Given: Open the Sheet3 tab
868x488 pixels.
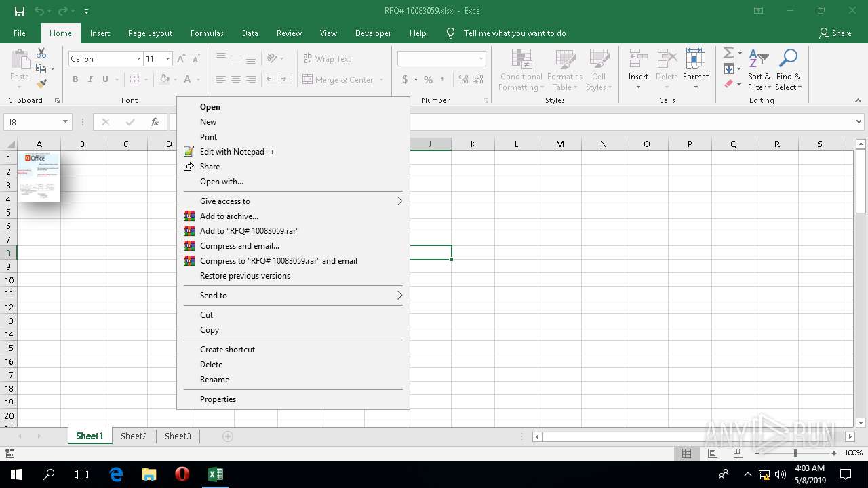Looking at the screenshot, I should pos(178,436).
